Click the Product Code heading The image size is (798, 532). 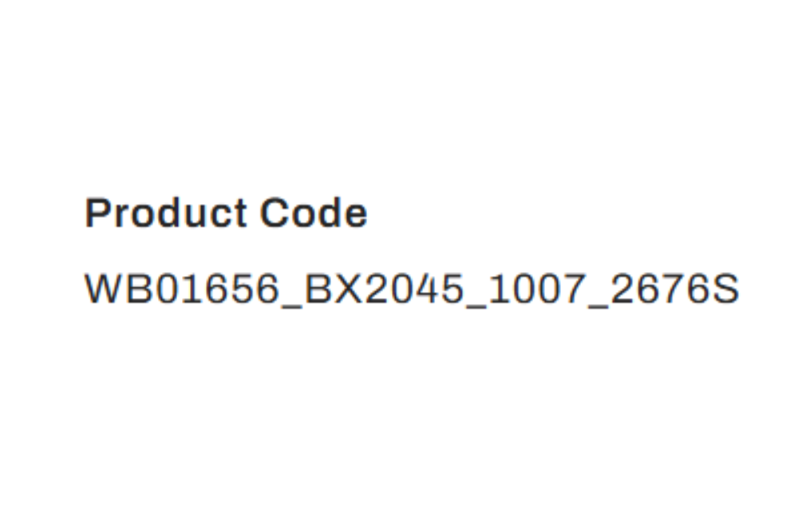[226, 213]
